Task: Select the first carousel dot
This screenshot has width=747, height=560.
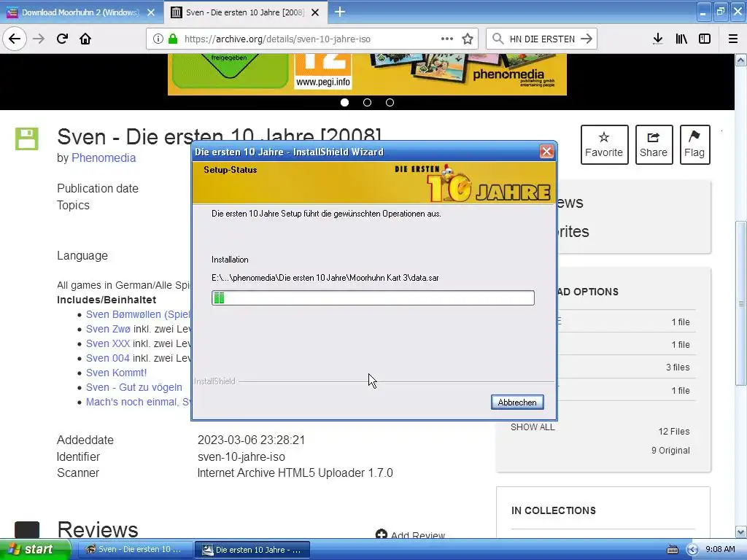Action: 344,102
